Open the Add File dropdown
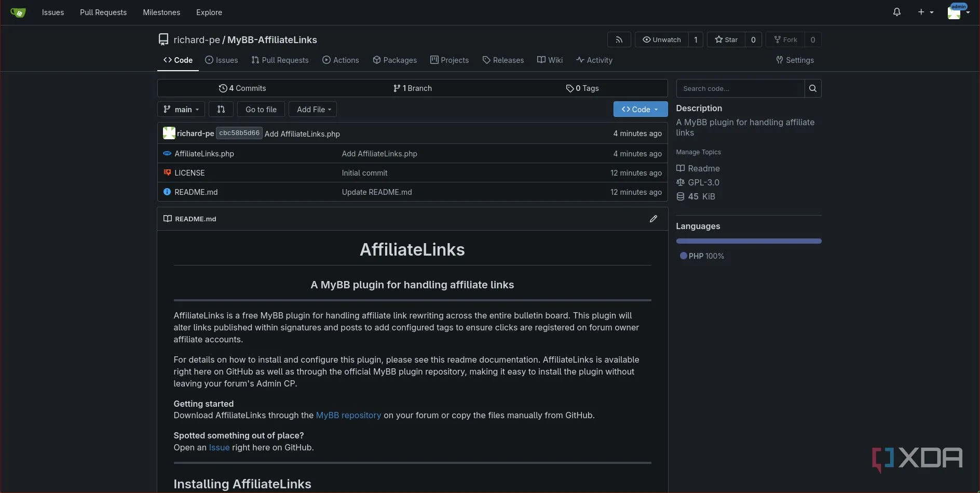This screenshot has width=980, height=493. (x=313, y=109)
